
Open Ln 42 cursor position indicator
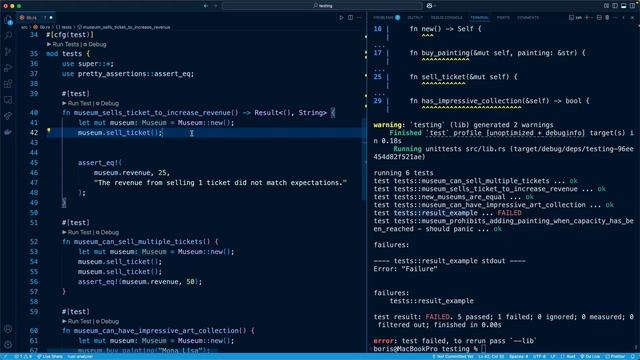click(491, 357)
